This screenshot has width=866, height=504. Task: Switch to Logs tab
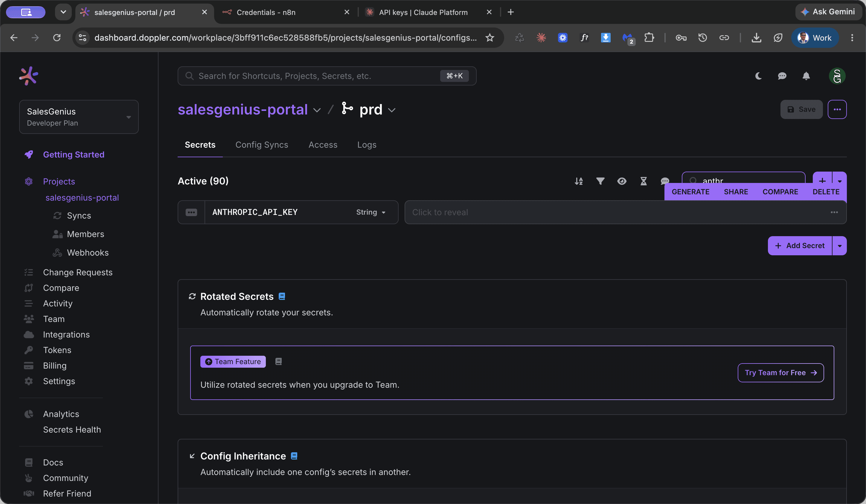(367, 145)
